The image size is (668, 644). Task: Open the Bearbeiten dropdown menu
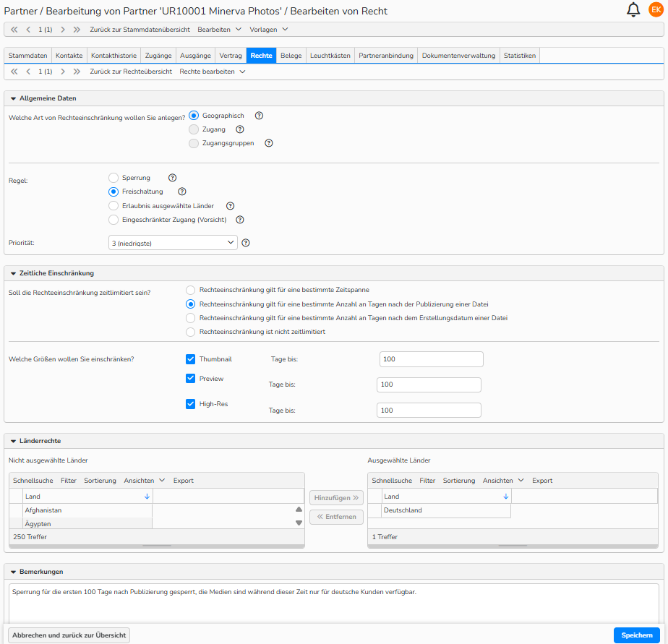pos(219,30)
